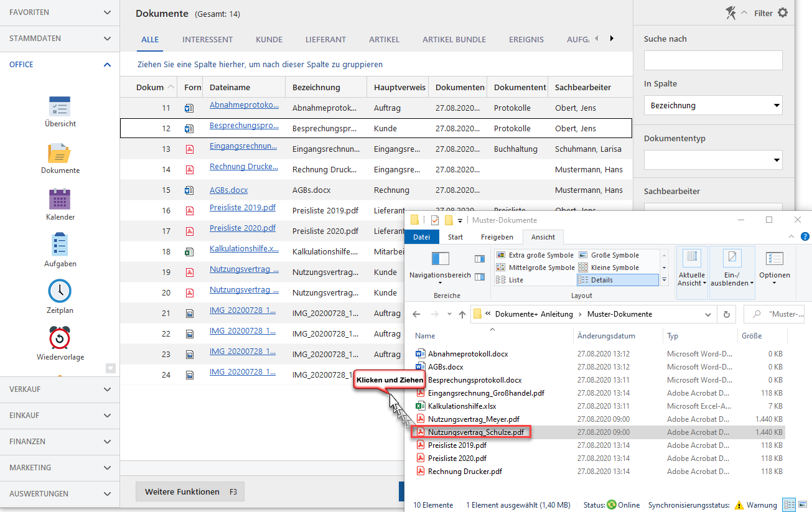This screenshot has width=812, height=512.
Task: Switch to the KUNDE tab
Action: 269,39
